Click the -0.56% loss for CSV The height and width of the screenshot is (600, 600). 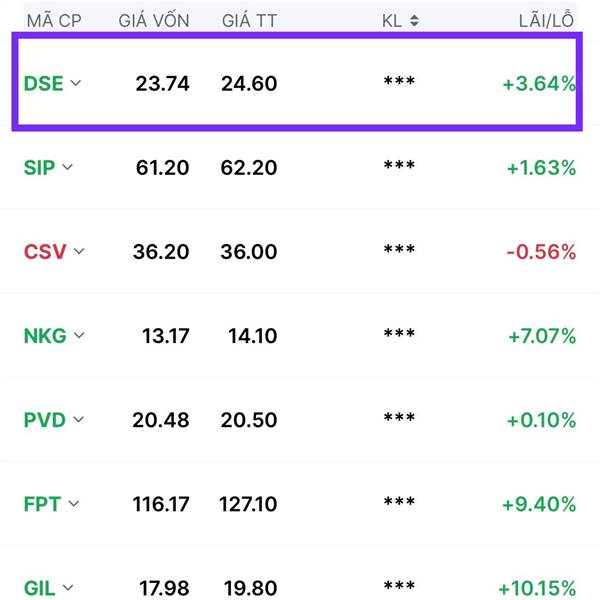[x=541, y=252]
